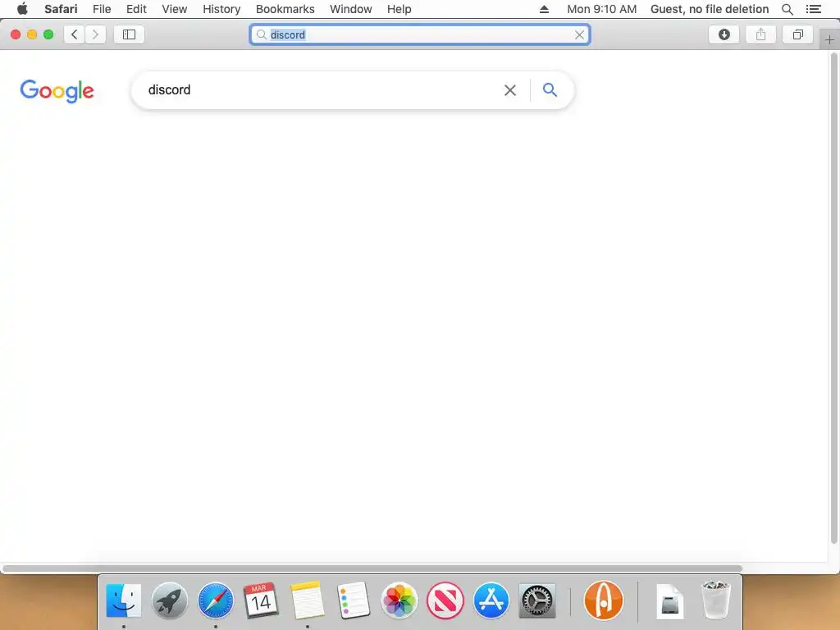Open the Window menu
The height and width of the screenshot is (630, 840).
[351, 9]
